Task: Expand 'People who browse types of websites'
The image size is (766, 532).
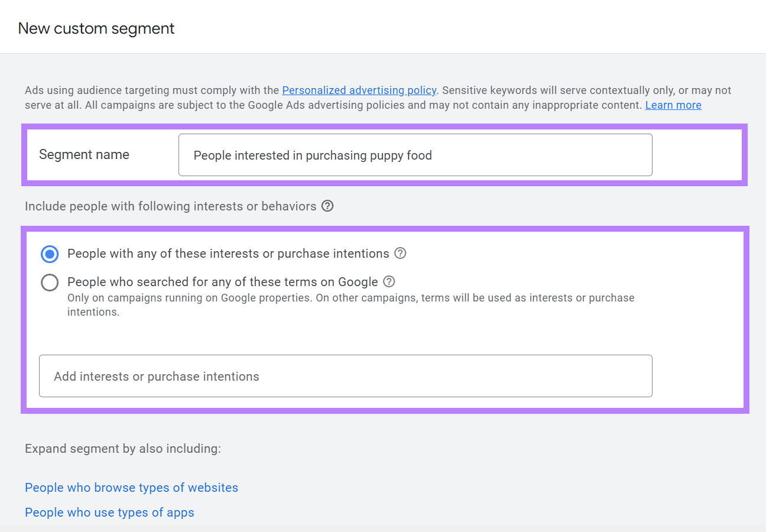Action: pyautogui.click(x=131, y=488)
